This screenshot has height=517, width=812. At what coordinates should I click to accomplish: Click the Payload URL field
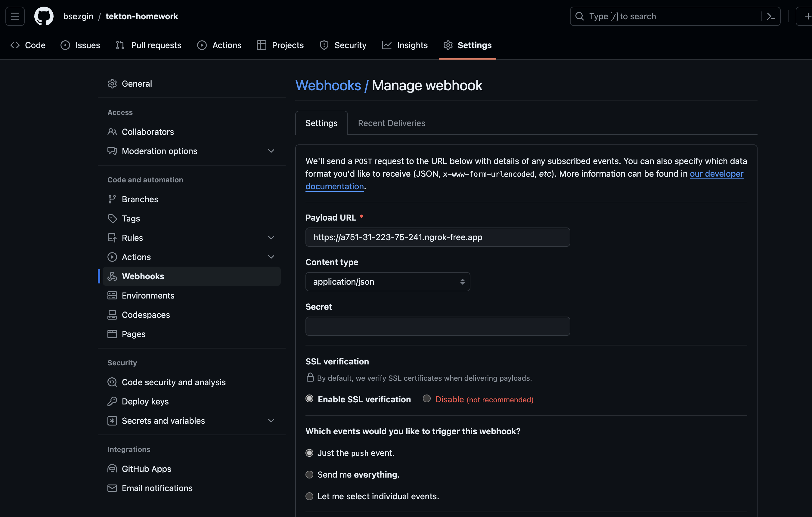[x=437, y=237]
